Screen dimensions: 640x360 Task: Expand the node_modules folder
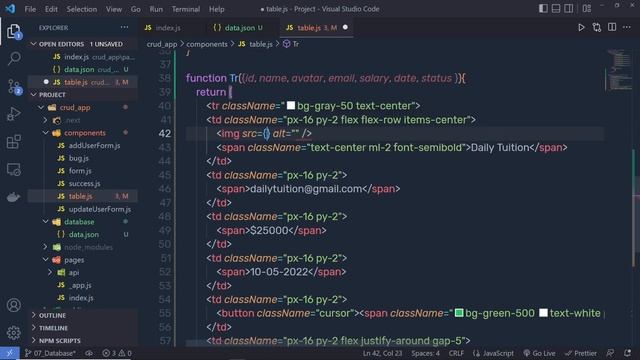45,247
